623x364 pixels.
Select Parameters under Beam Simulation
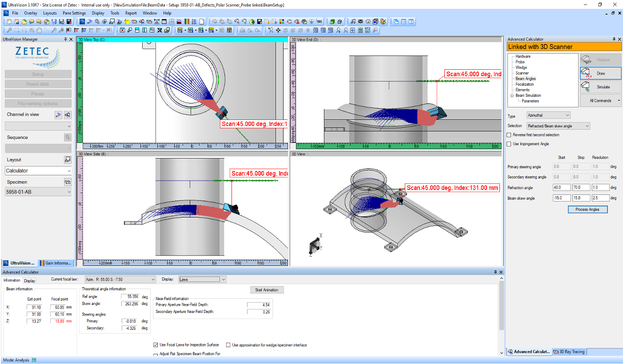530,101
